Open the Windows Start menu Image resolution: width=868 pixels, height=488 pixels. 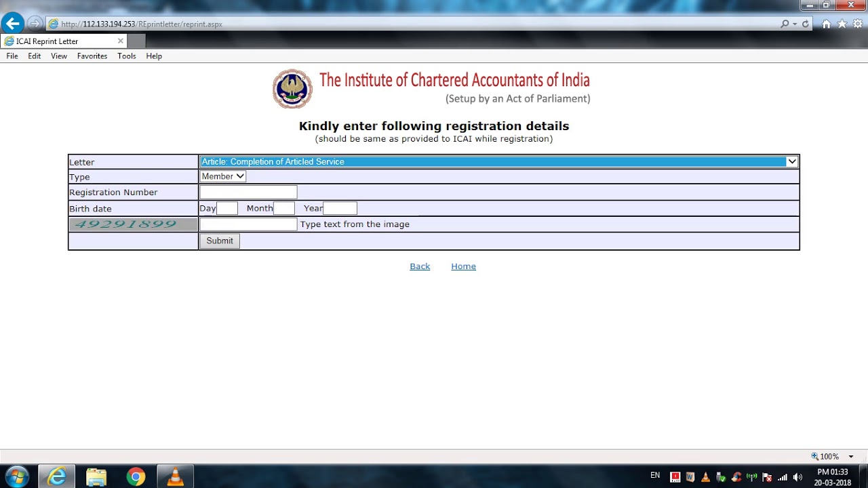point(17,476)
